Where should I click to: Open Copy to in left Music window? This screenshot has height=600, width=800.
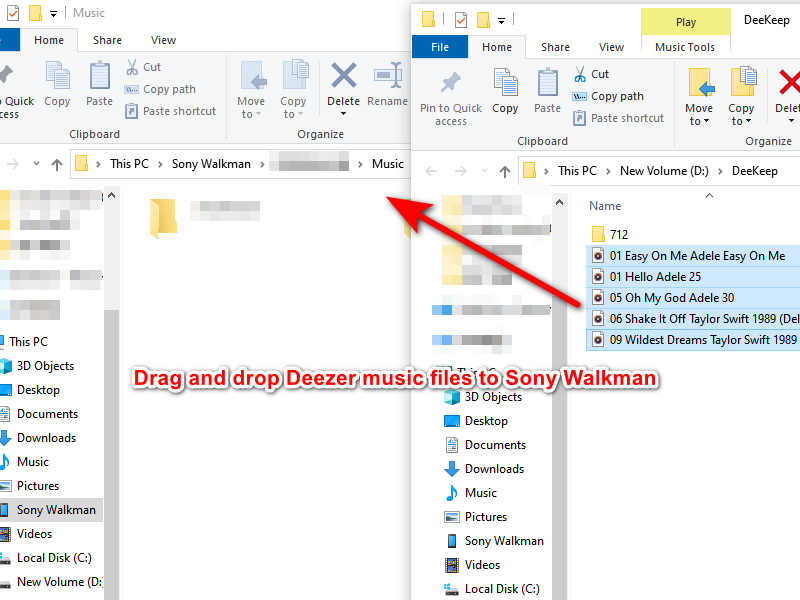point(293,90)
